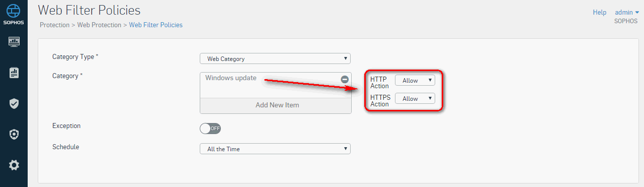644x187 pixels.
Task: Open the shield gear configuration icon
Action: pos(14,134)
